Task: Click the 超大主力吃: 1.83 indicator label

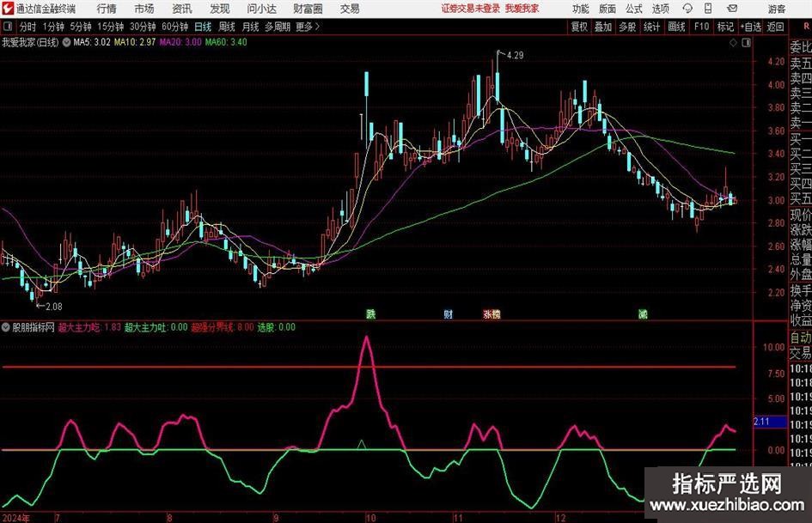Action: (x=89, y=327)
